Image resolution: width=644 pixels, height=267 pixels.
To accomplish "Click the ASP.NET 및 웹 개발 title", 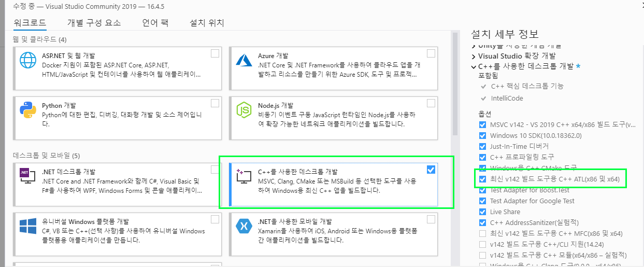I will 68,55.
